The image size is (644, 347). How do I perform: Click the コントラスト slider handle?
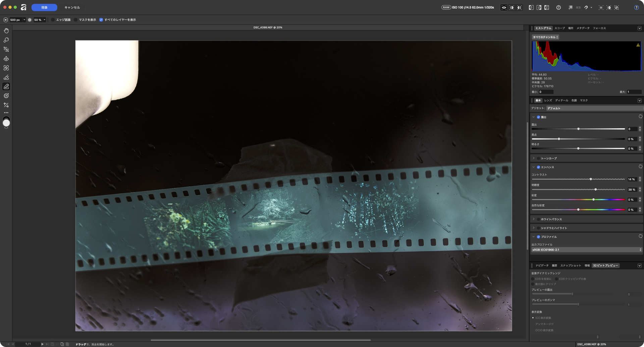[591, 179]
